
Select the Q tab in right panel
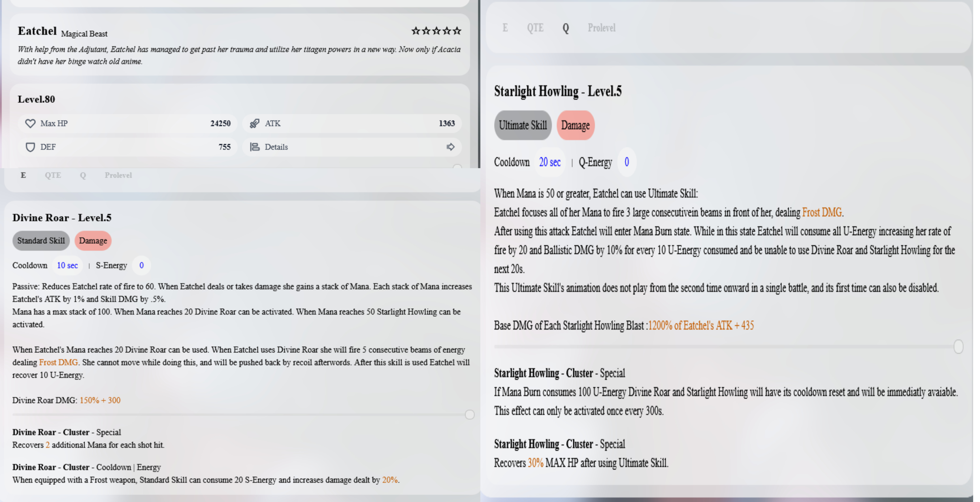[566, 28]
